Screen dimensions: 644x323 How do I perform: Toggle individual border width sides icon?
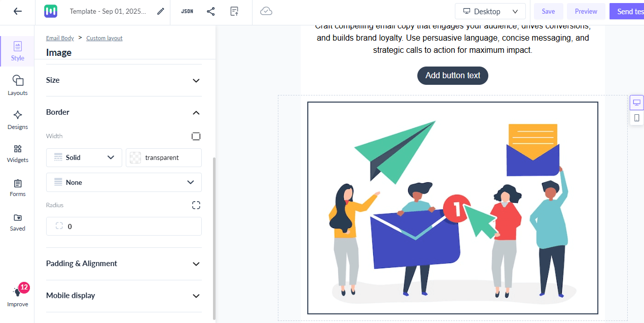pyautogui.click(x=196, y=136)
